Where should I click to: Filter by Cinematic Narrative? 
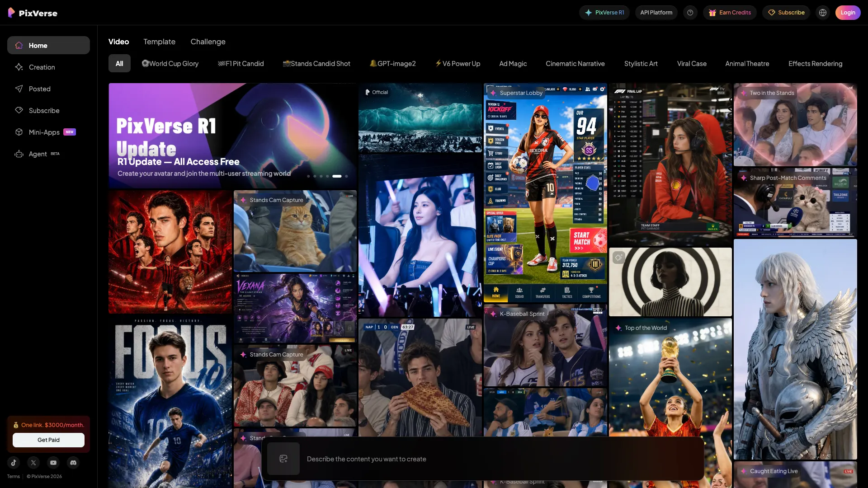pyautogui.click(x=575, y=63)
